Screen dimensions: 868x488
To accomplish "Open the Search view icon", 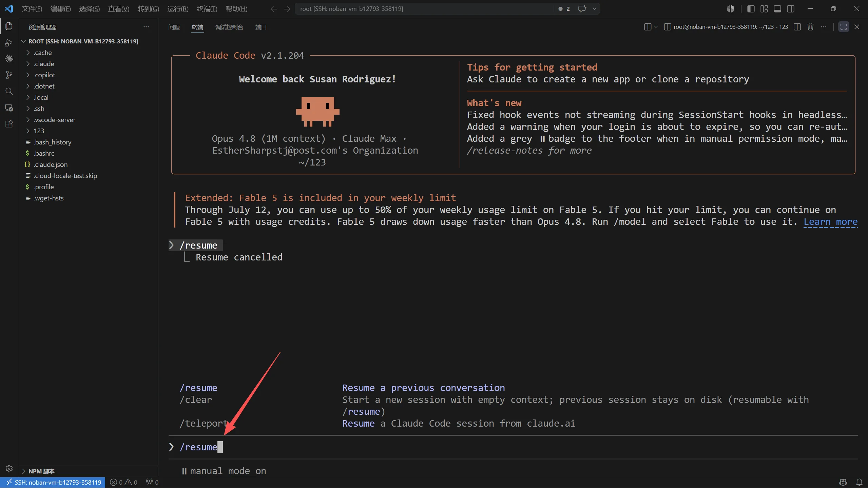I will 9,91.
